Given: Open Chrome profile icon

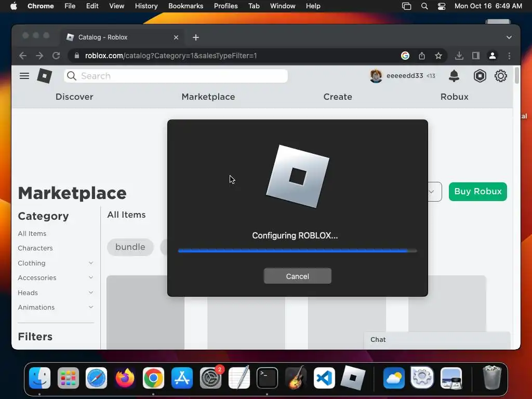Looking at the screenshot, I should coord(493,56).
